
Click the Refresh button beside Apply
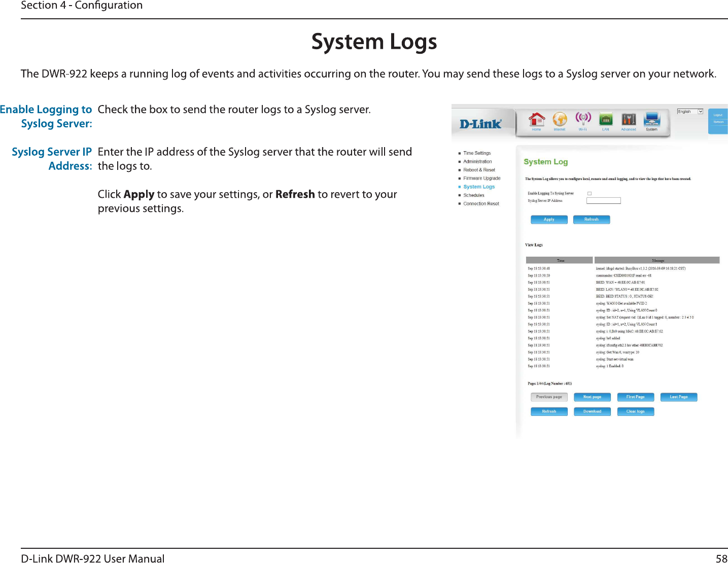point(592,220)
